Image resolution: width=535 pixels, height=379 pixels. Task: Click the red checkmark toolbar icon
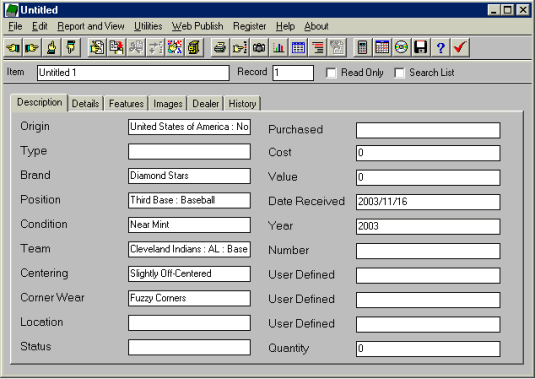pos(460,47)
